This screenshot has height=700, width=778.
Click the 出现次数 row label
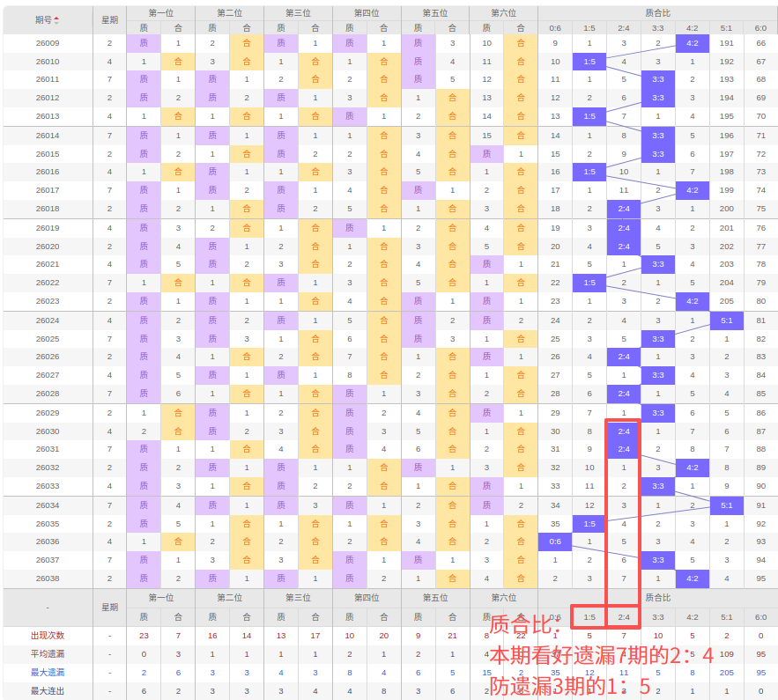48,635
